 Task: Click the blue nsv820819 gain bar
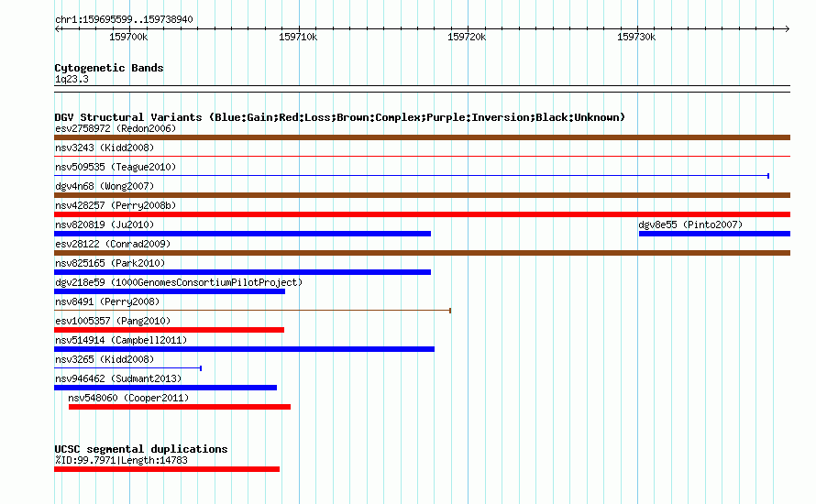(x=243, y=234)
